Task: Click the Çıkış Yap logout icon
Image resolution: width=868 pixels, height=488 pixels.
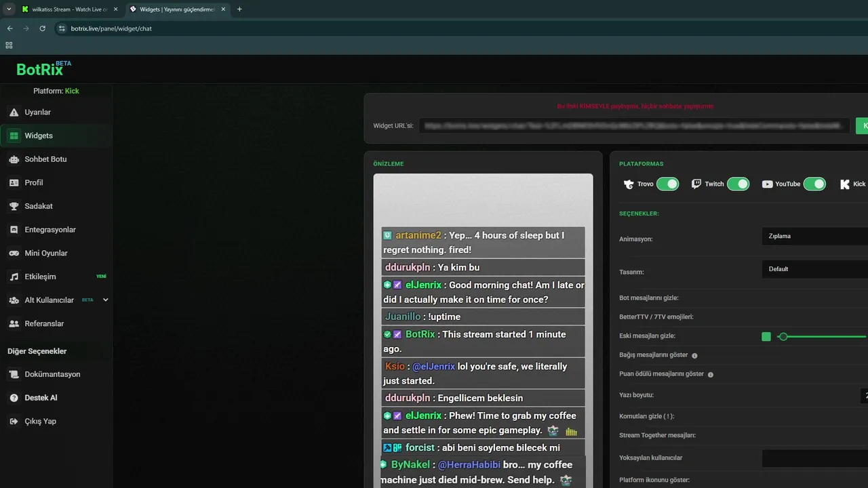Action: click(14, 422)
